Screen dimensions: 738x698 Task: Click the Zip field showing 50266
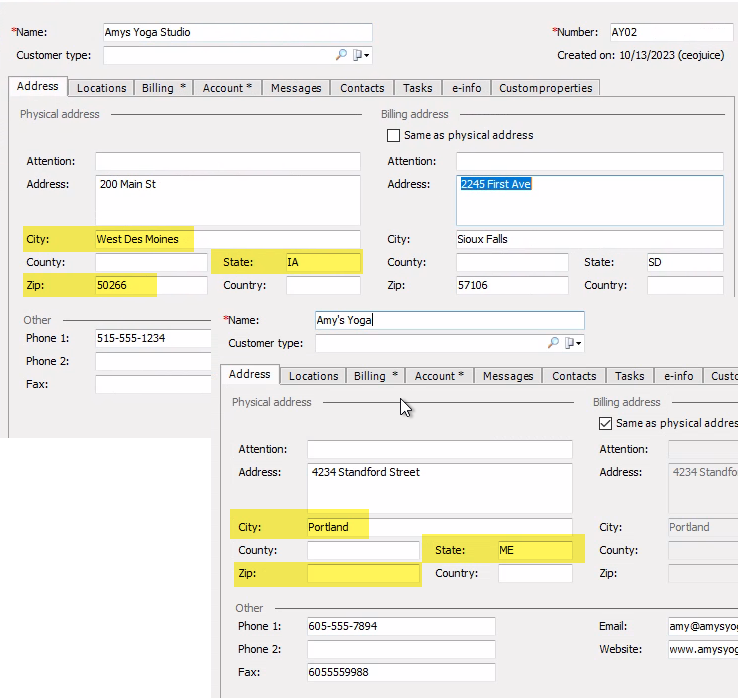151,285
